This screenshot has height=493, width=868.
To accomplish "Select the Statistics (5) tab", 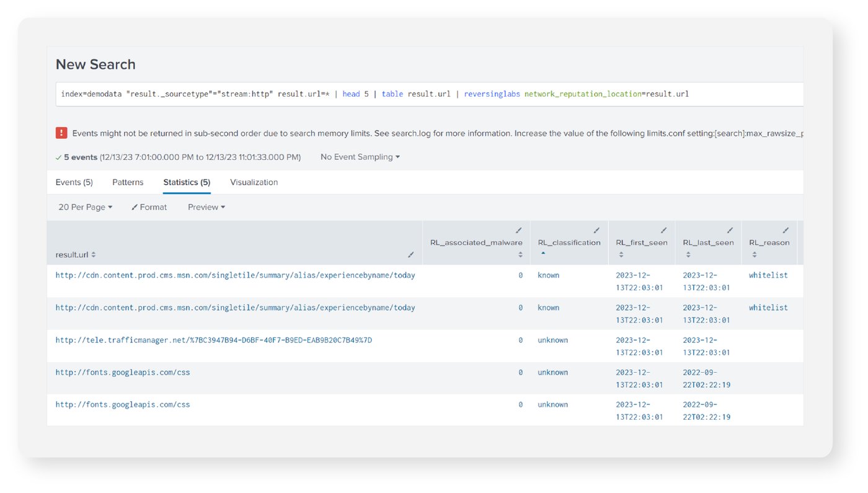I will (187, 182).
